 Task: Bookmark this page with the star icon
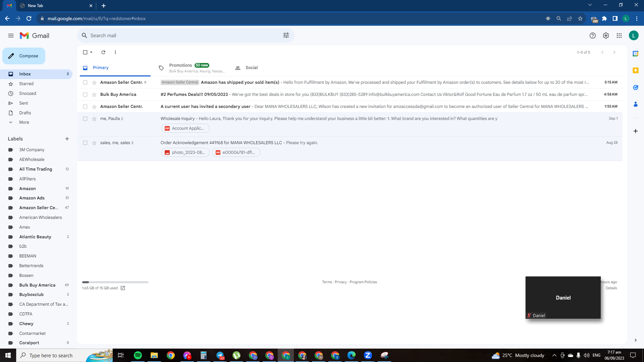tap(580, 18)
